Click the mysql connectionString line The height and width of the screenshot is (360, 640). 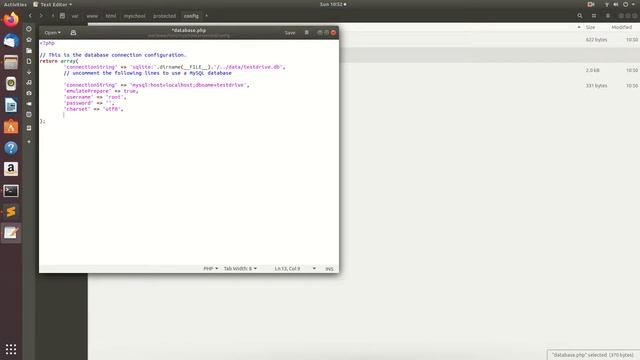[x=156, y=85]
